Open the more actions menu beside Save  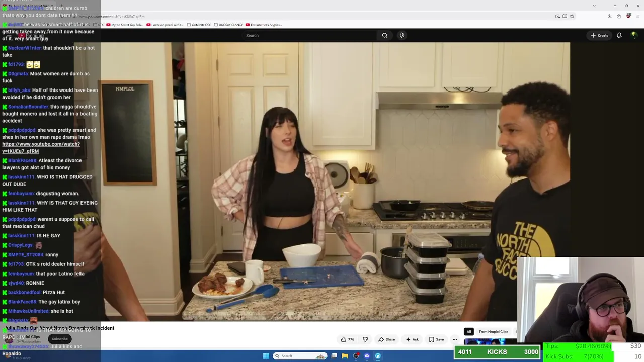tap(455, 339)
